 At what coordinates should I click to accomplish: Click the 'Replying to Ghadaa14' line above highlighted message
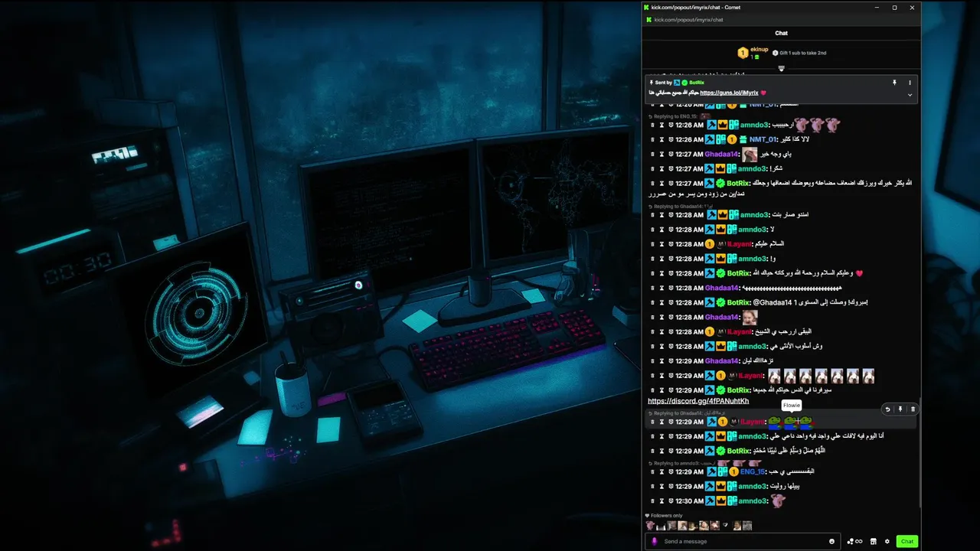pos(687,413)
